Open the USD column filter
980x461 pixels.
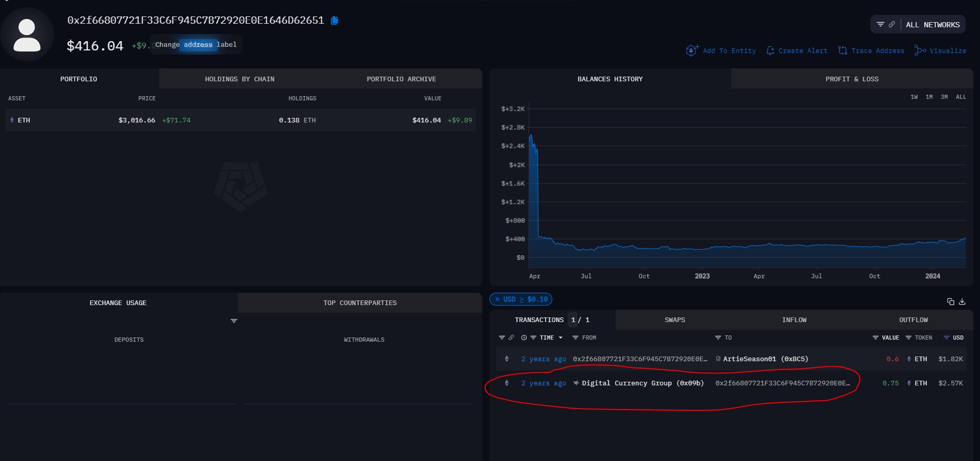point(946,338)
